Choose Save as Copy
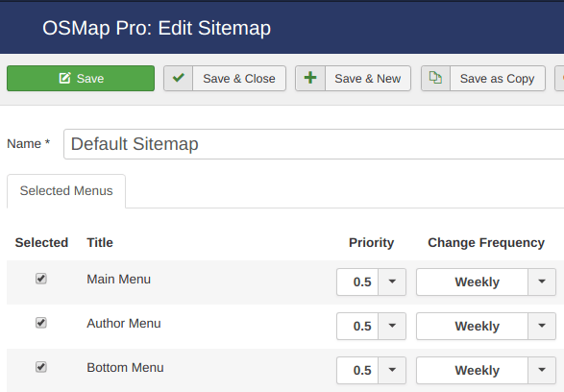The image size is (564, 392). point(483,79)
